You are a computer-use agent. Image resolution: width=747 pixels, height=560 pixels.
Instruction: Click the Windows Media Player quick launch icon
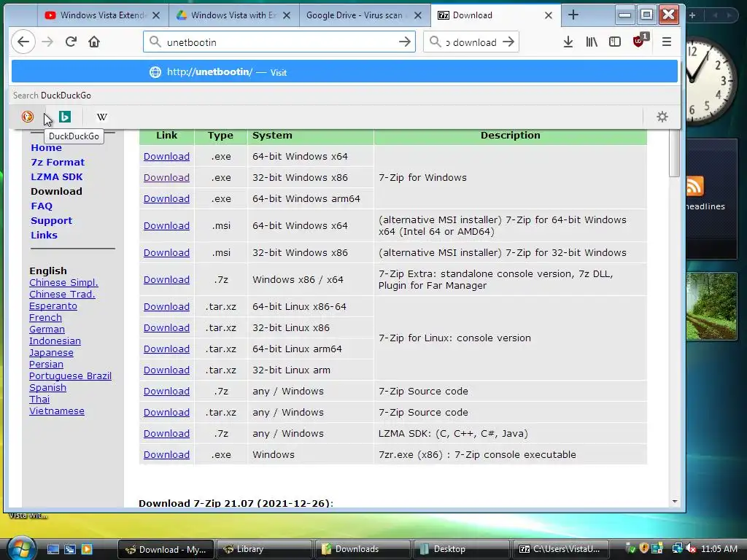click(87, 549)
